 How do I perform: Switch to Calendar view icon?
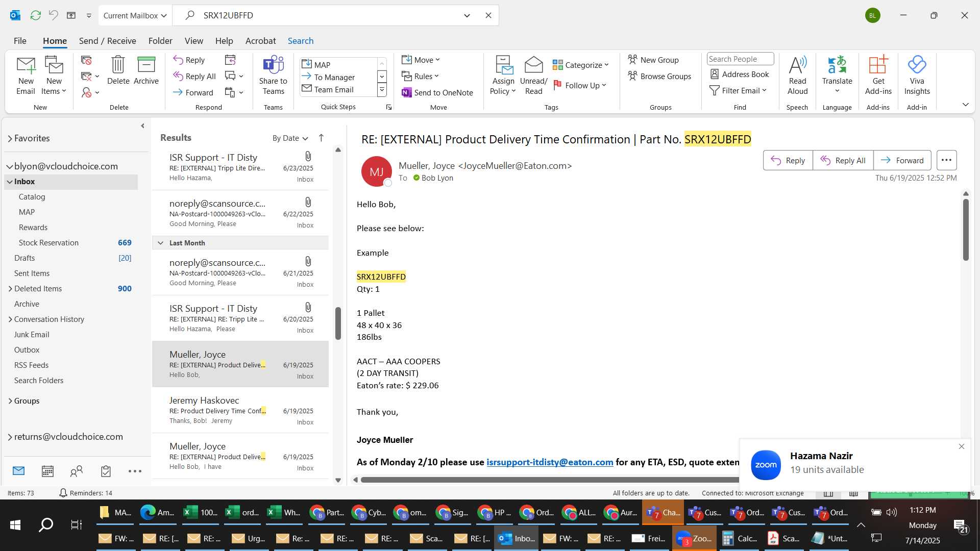47,471
